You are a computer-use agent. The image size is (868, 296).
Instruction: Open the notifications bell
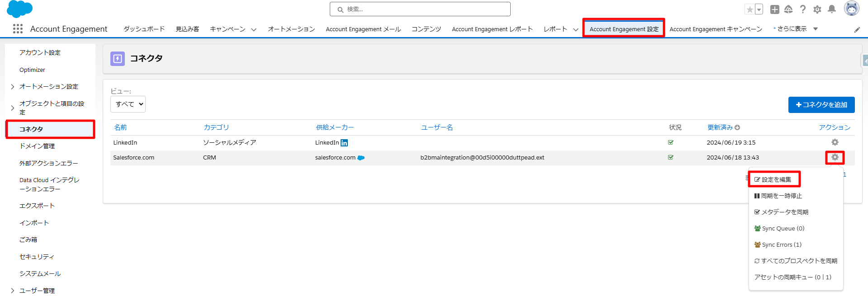pyautogui.click(x=832, y=9)
